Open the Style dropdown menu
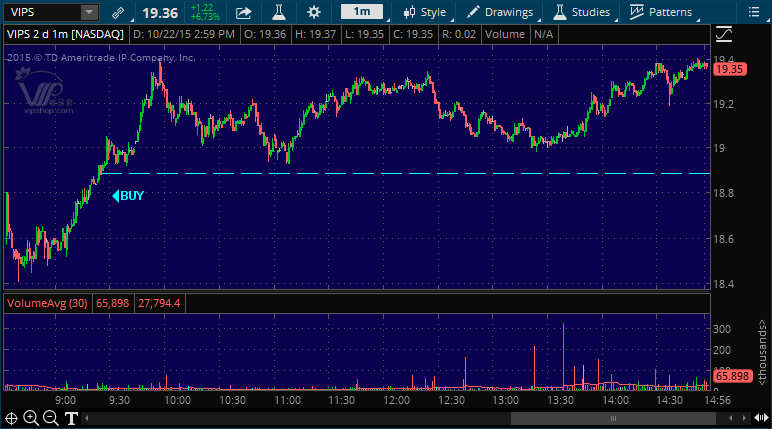 (424, 12)
